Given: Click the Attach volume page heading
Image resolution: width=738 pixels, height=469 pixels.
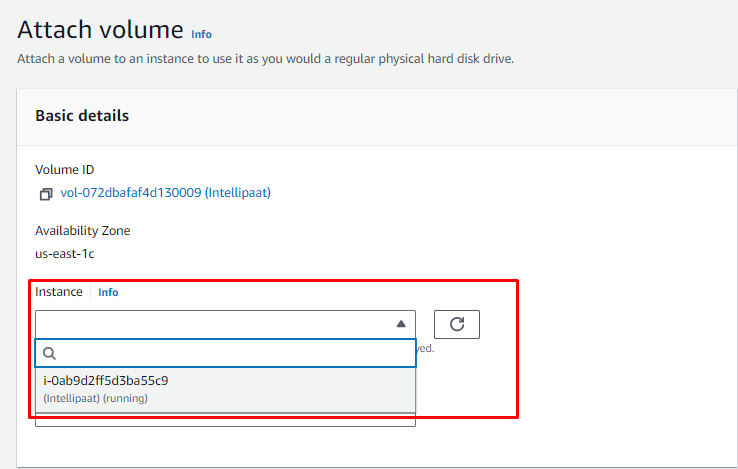Looking at the screenshot, I should 100,29.
